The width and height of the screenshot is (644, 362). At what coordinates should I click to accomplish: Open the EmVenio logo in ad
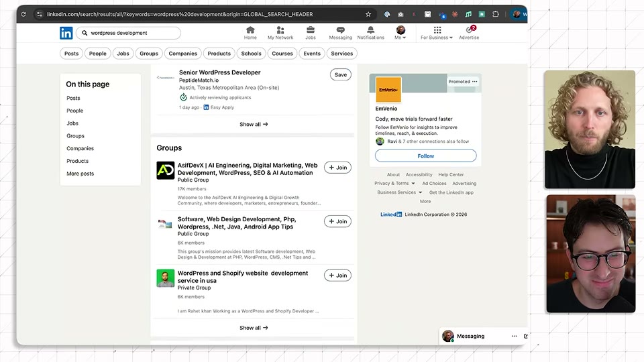click(388, 89)
